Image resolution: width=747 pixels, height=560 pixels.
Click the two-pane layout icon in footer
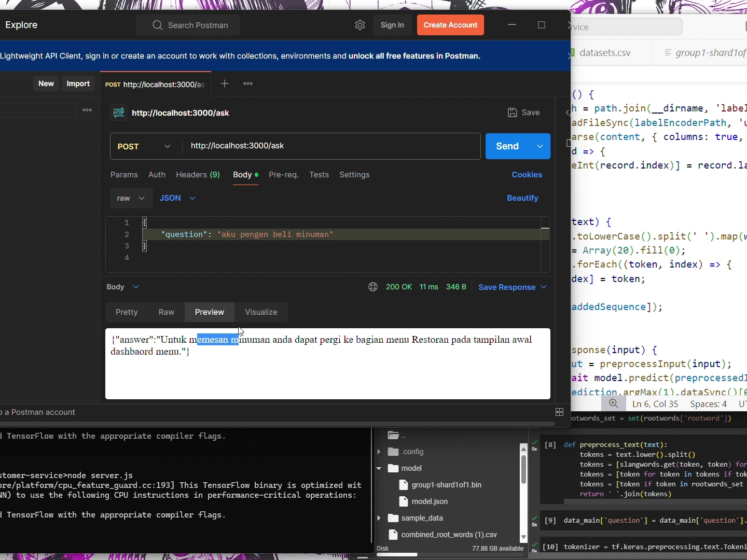pos(559,412)
